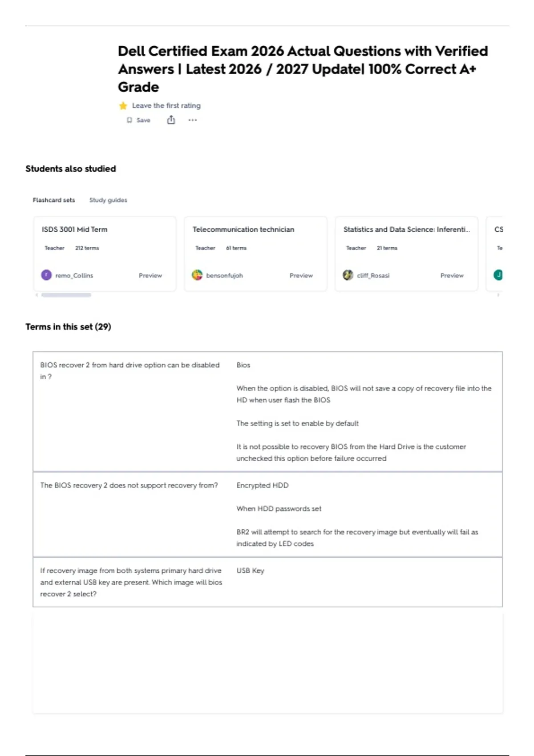
Task: Click the yellow star rating icon
Action: point(123,106)
